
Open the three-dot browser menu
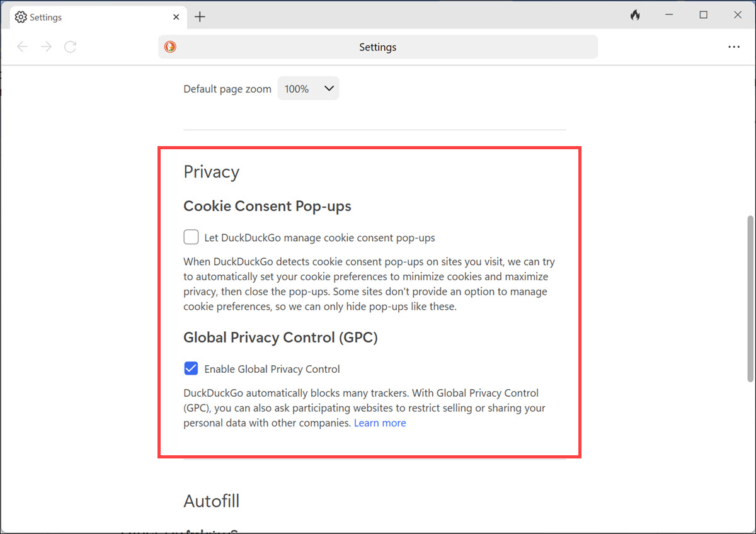(x=734, y=47)
